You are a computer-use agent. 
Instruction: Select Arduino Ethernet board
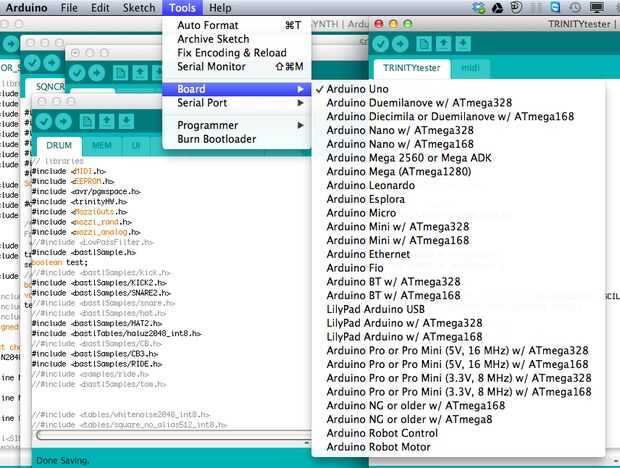point(459,254)
